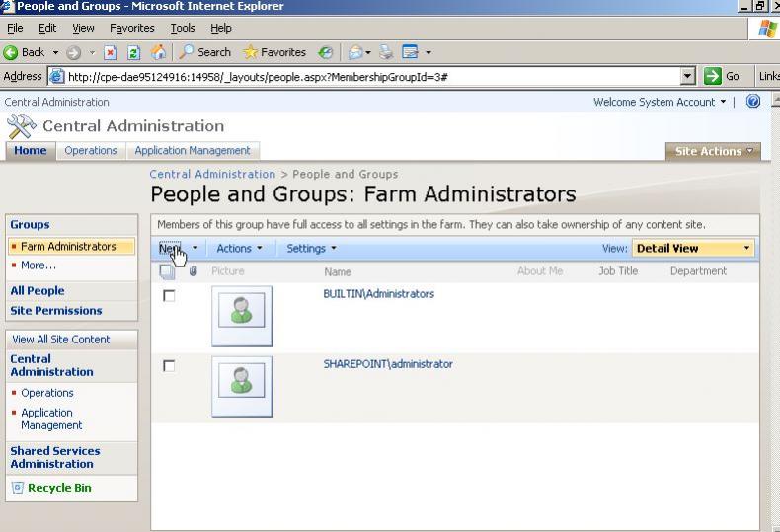The image size is (780, 532).
Task: Open the View menu
Action: (x=83, y=28)
